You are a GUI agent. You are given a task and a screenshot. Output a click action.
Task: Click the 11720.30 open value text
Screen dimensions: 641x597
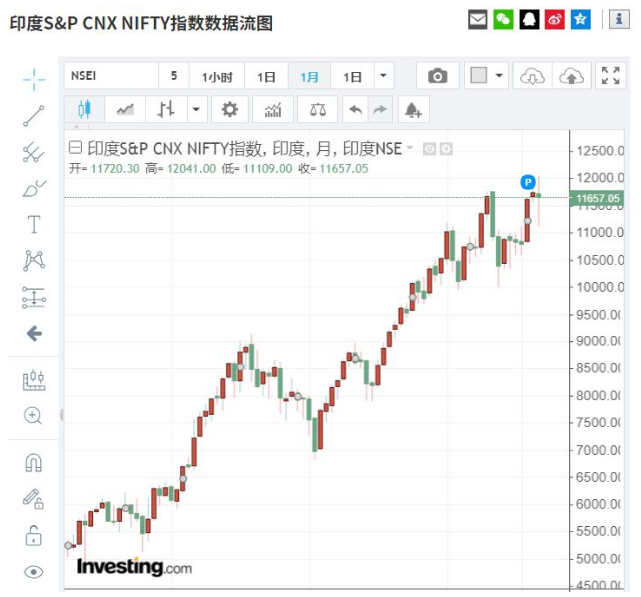point(115,168)
